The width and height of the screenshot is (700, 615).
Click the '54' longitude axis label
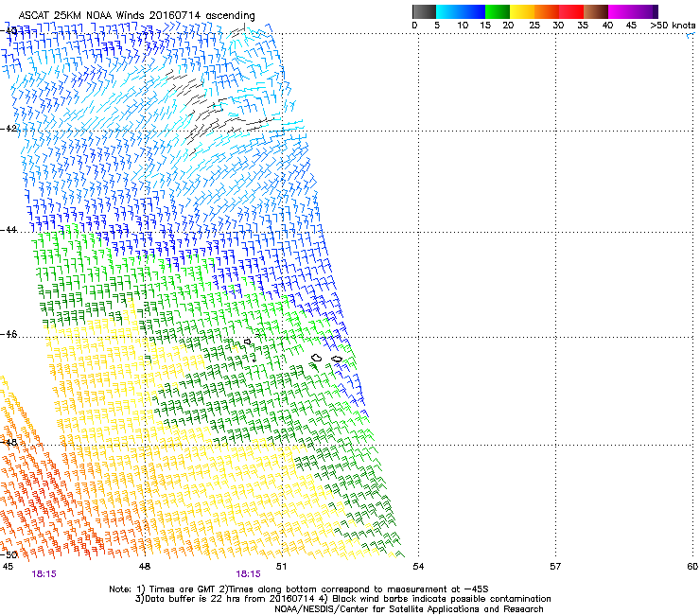coord(418,567)
